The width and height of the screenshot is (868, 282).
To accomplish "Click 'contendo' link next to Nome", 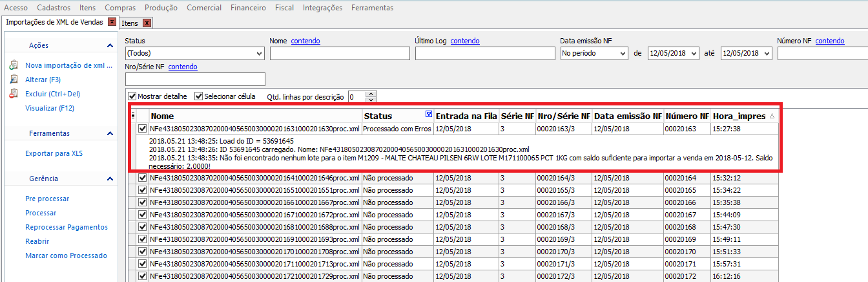I will 305,41.
